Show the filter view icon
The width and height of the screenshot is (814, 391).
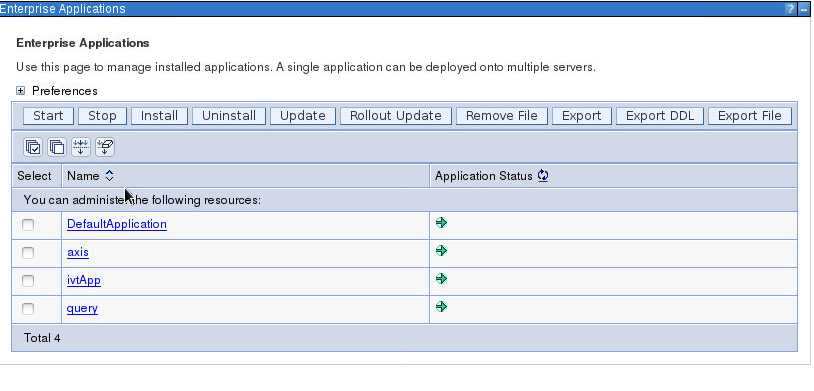coord(80,147)
